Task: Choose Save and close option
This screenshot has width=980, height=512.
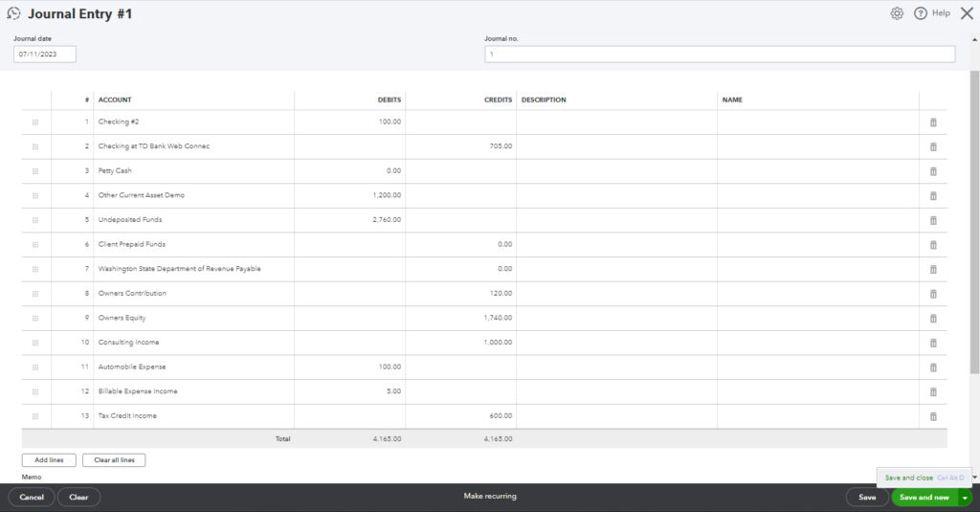Action: 909,478
